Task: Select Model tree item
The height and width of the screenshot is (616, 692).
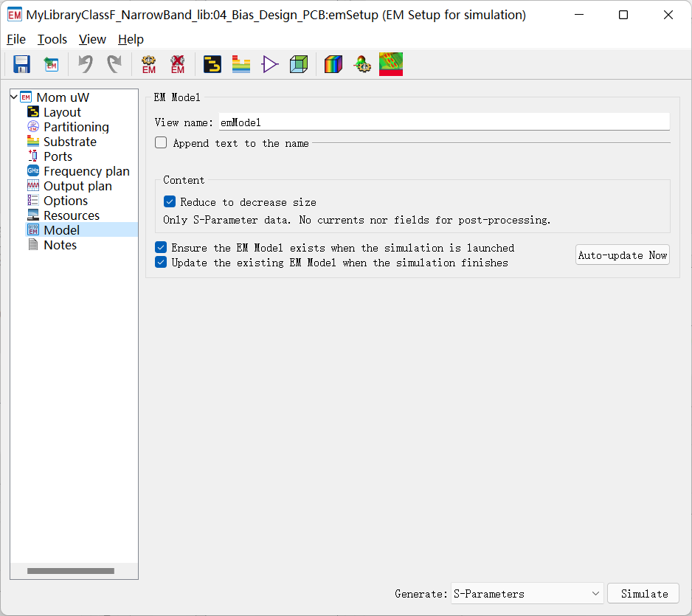Action: [x=62, y=230]
